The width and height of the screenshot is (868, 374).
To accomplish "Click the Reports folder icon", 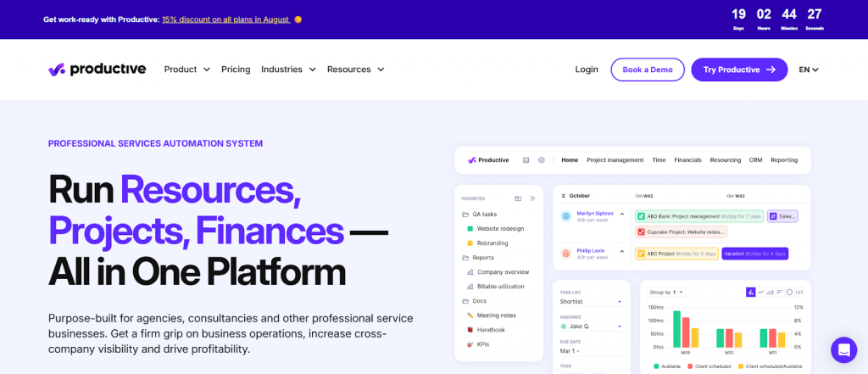I will [465, 258].
